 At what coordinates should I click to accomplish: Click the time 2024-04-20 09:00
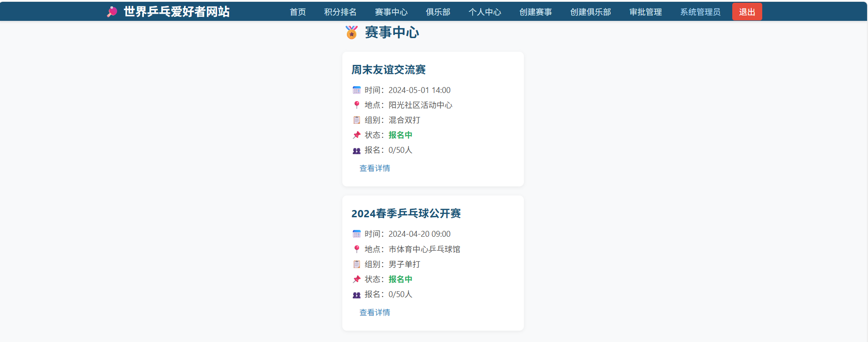419,234
